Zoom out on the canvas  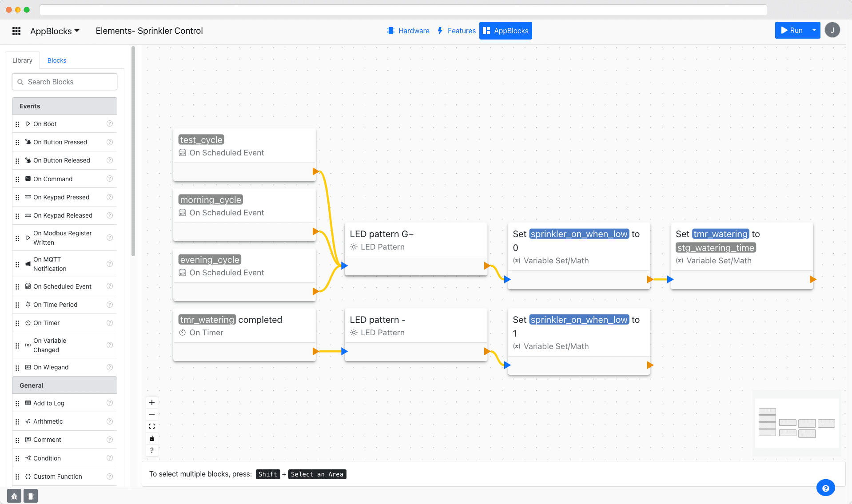pos(151,414)
